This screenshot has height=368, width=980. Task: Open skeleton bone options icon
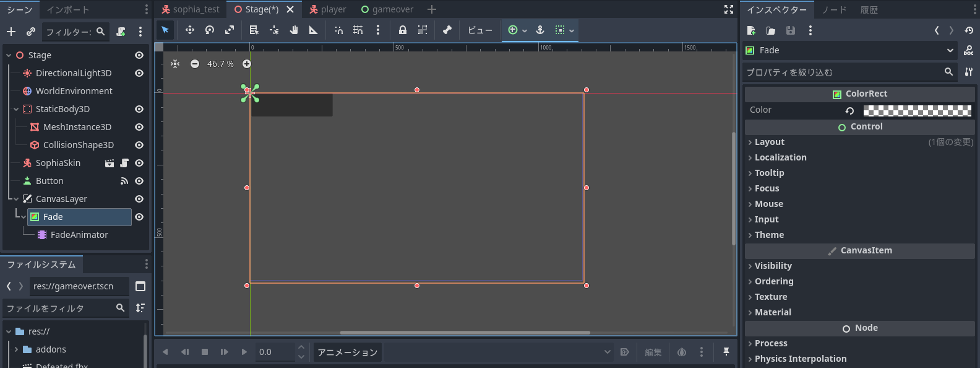pyautogui.click(x=447, y=30)
